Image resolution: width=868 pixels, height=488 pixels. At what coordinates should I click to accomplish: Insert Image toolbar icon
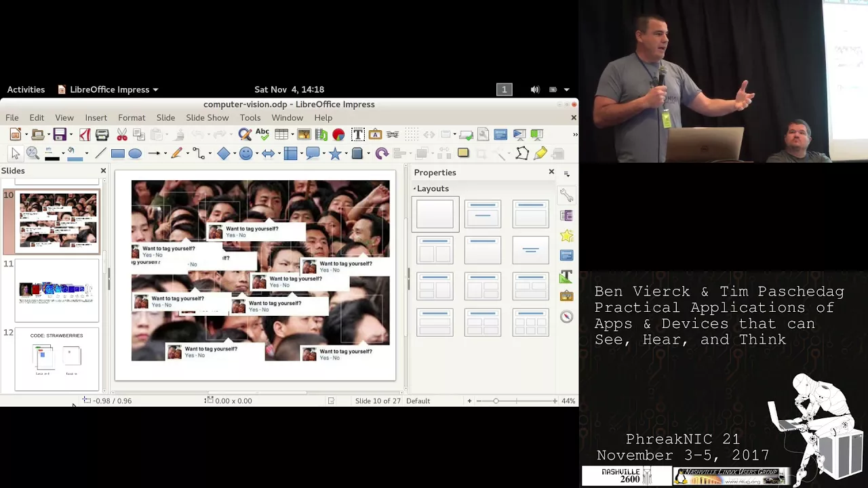coord(304,134)
